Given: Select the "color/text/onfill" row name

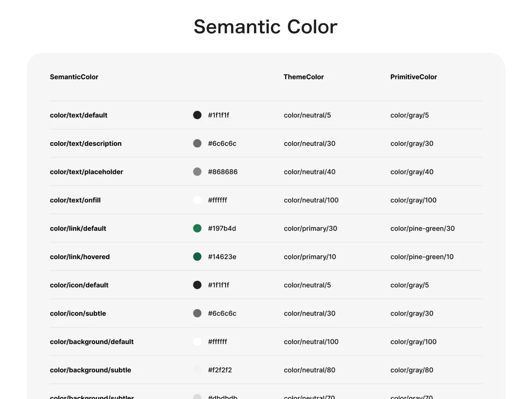Looking at the screenshot, I should pos(75,200).
